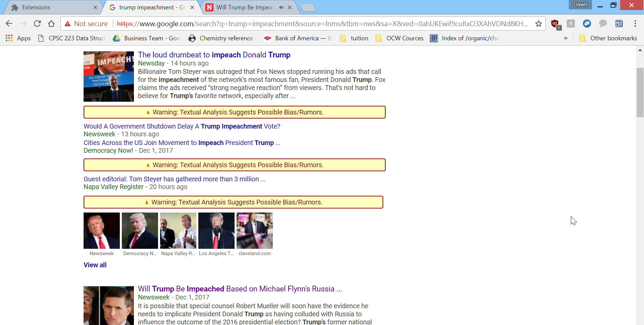Open a new tab
This screenshot has height=325, width=644.
pos(308,8)
